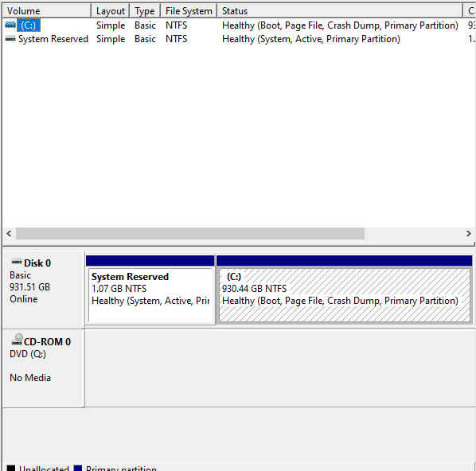Screen dimensions: 476x471
Task: Sort by the Layout column header
Action: [x=111, y=11]
